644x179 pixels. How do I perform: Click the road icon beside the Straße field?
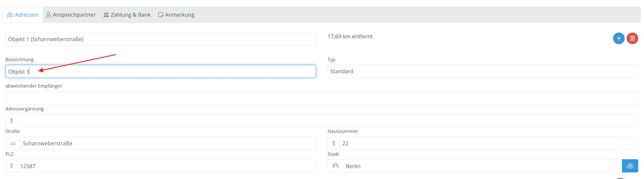pyautogui.click(x=13, y=143)
